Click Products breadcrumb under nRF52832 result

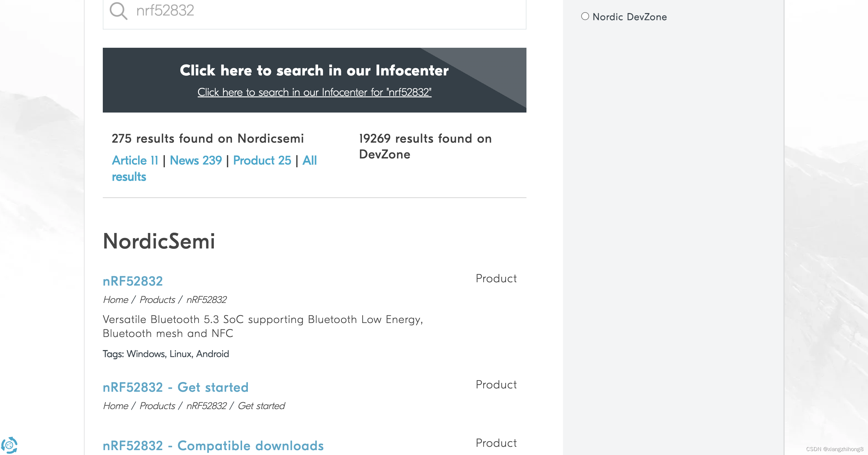click(x=157, y=300)
